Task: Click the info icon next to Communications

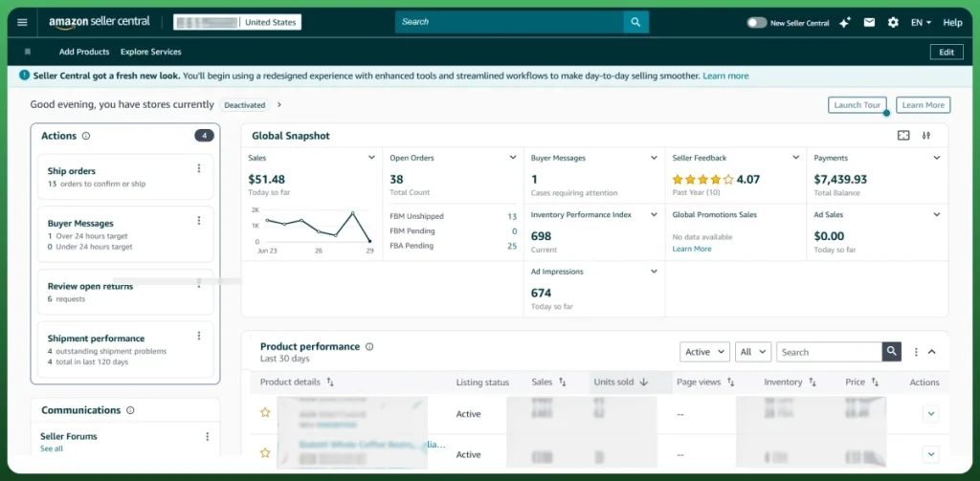Action: point(130,410)
